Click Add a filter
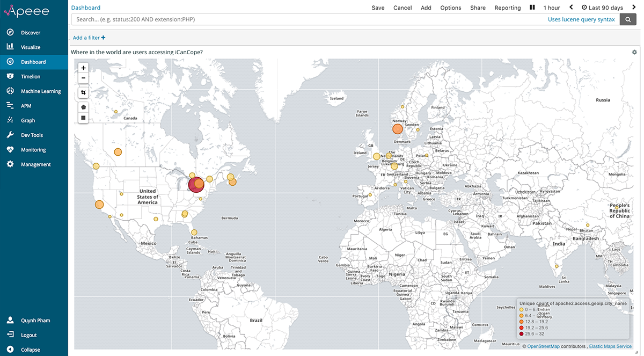This screenshot has height=356, width=644. [89, 38]
